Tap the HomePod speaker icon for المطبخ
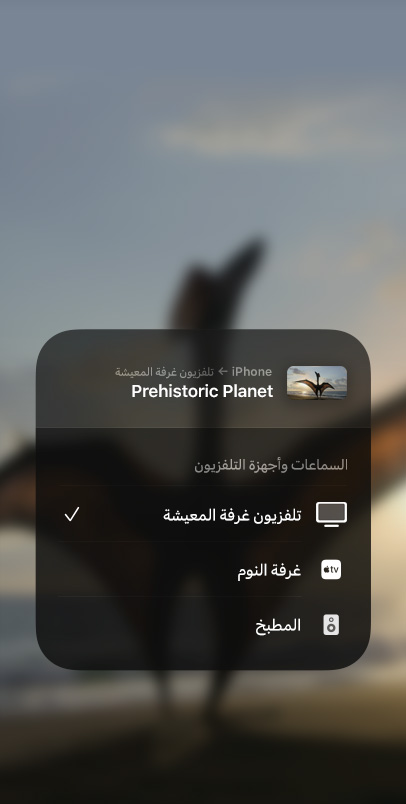The width and height of the screenshot is (406, 804). pos(331,625)
